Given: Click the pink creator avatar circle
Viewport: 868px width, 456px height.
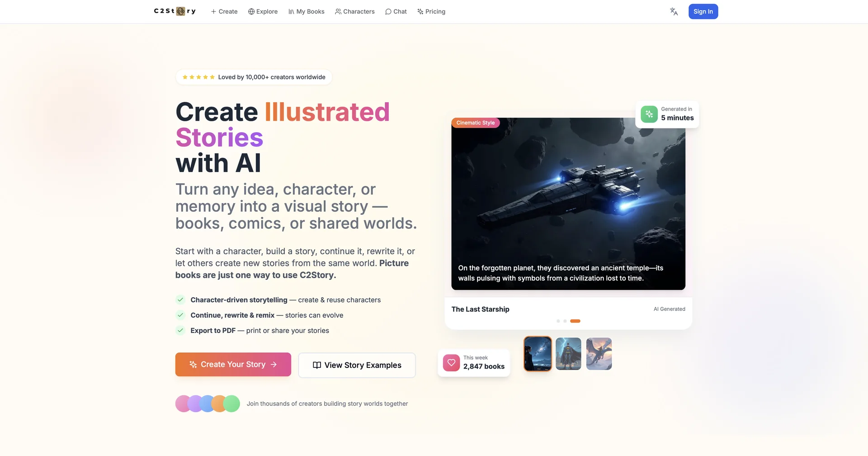Looking at the screenshot, I should (x=182, y=404).
